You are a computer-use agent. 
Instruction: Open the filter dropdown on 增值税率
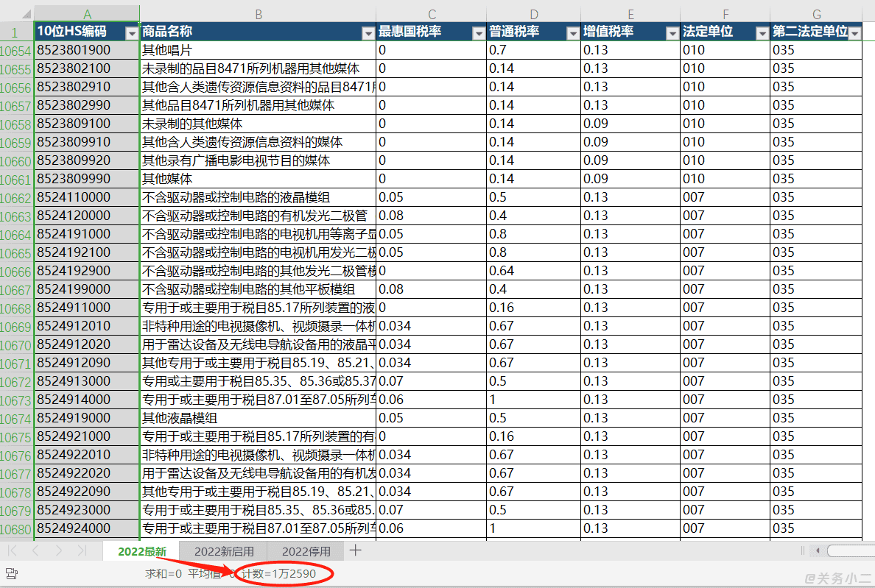click(x=671, y=32)
